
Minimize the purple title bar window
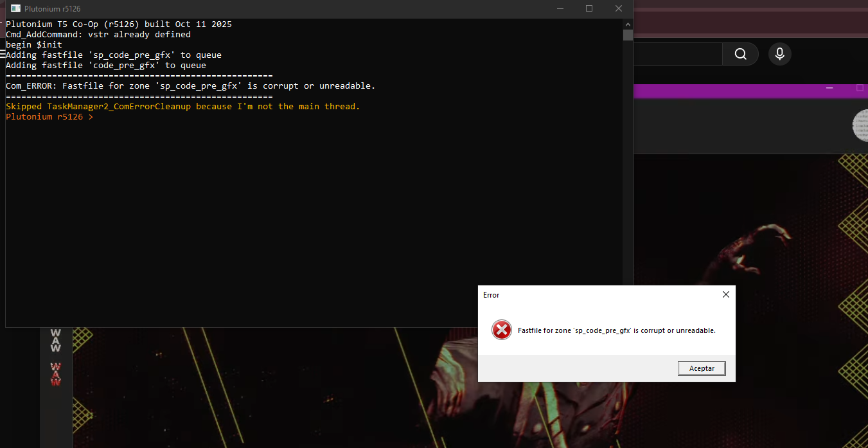pyautogui.click(x=829, y=88)
